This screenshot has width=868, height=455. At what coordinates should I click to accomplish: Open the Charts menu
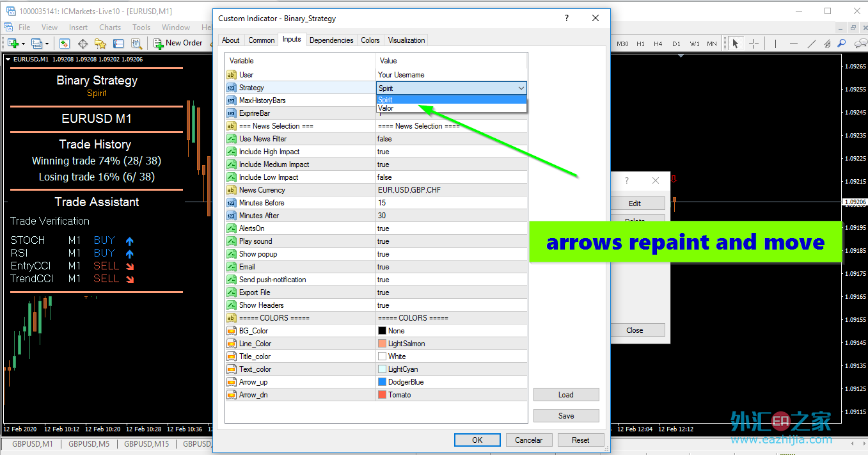[110, 28]
